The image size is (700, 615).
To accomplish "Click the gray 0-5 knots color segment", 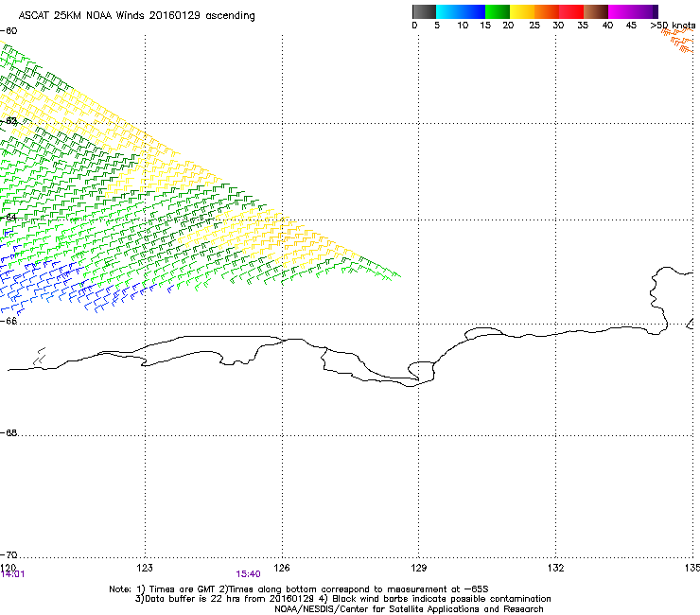I will coord(424,11).
